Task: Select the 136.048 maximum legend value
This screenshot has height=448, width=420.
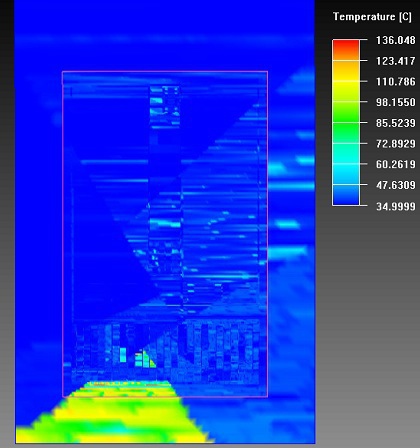Action: 396,40
